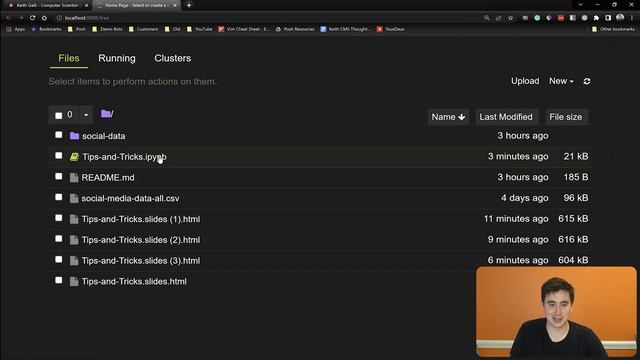Open the Apps shortcut in bookmarks bar
640x360 pixels.
pos(16,29)
